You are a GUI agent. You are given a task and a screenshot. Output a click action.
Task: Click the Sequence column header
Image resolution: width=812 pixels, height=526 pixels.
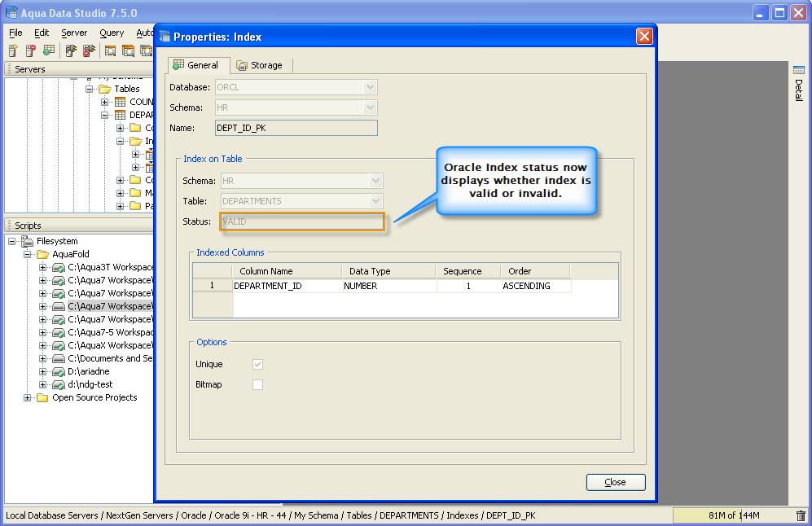click(468, 271)
